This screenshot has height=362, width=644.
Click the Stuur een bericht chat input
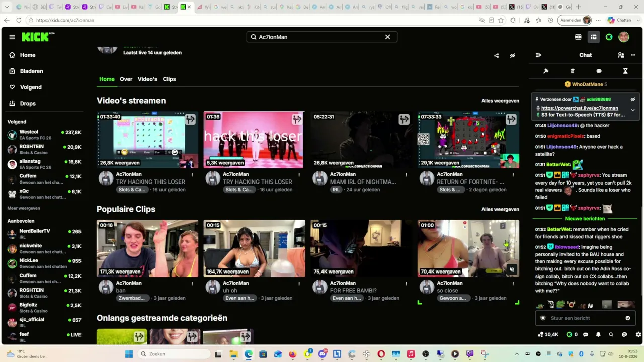585,318
